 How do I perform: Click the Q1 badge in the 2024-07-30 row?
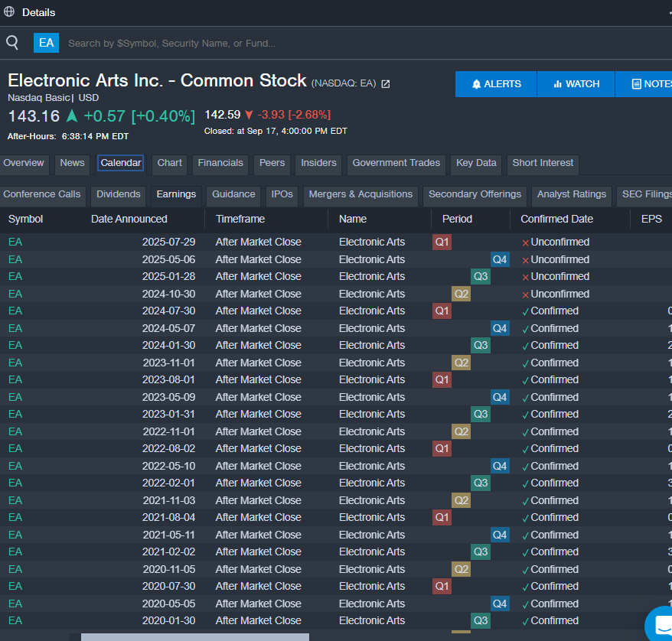pyautogui.click(x=442, y=311)
